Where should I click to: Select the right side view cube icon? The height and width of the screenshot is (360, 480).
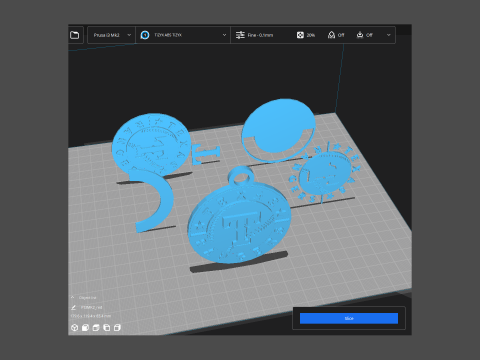coord(117,328)
